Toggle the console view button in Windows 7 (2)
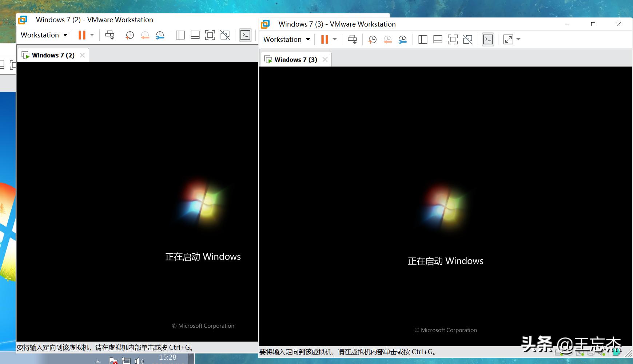 (246, 35)
